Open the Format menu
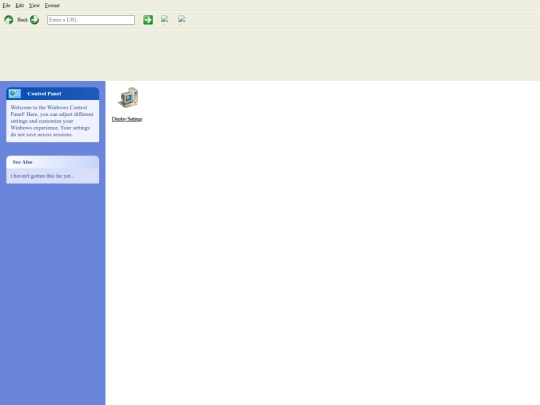540x405 pixels. [x=52, y=5]
